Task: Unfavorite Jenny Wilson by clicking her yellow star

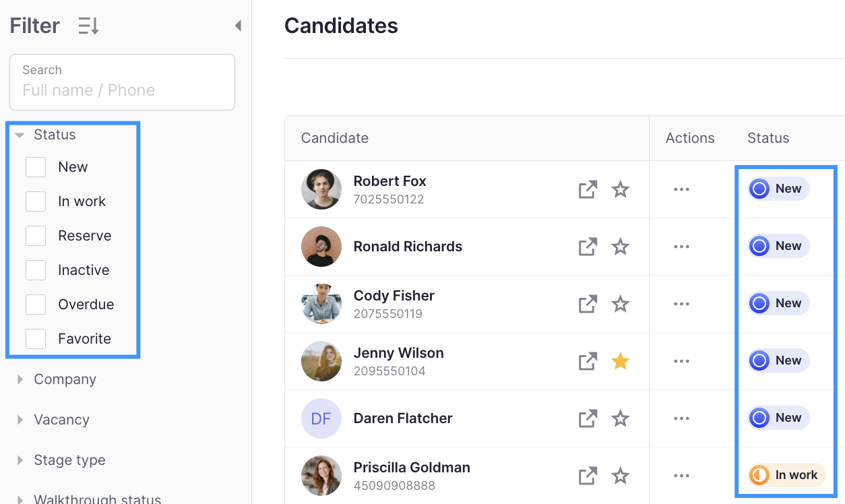Action: pos(620,361)
